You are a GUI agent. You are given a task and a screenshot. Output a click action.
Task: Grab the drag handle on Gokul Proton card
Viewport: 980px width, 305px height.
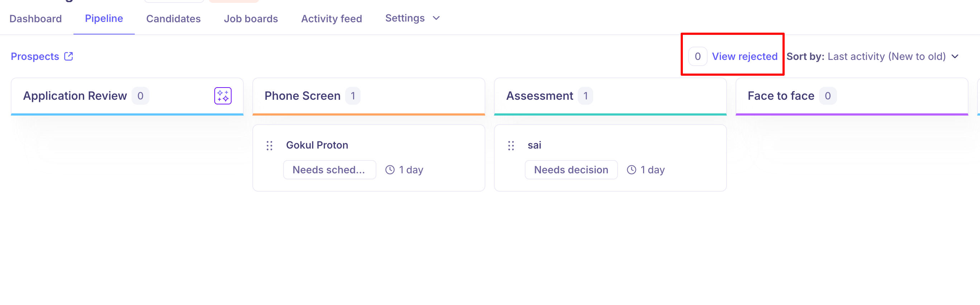tap(269, 145)
